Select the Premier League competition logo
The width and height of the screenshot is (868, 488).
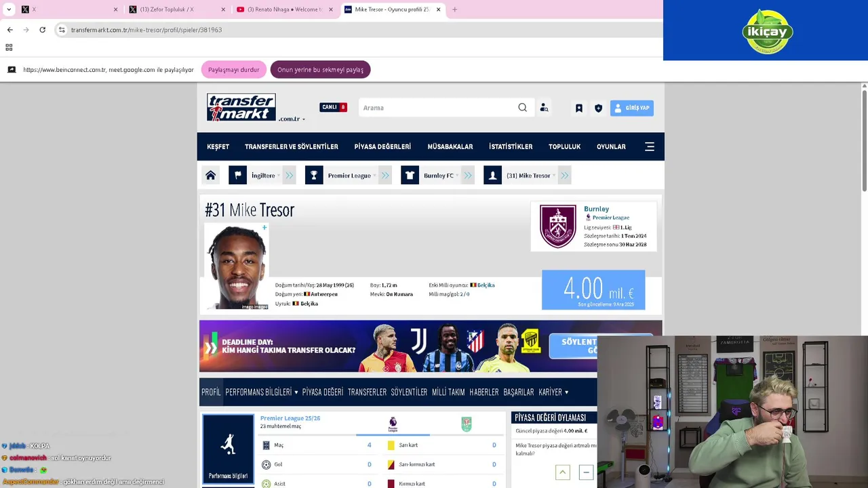tap(393, 425)
